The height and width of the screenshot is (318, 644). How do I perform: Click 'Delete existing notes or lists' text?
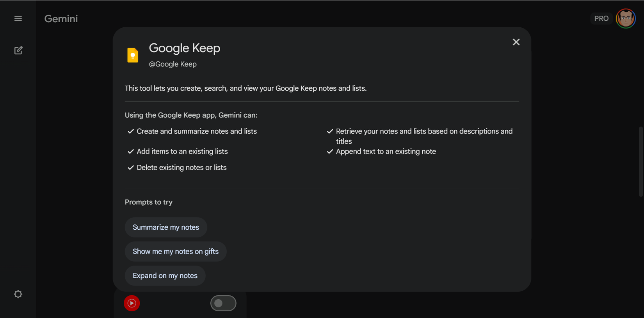click(181, 168)
